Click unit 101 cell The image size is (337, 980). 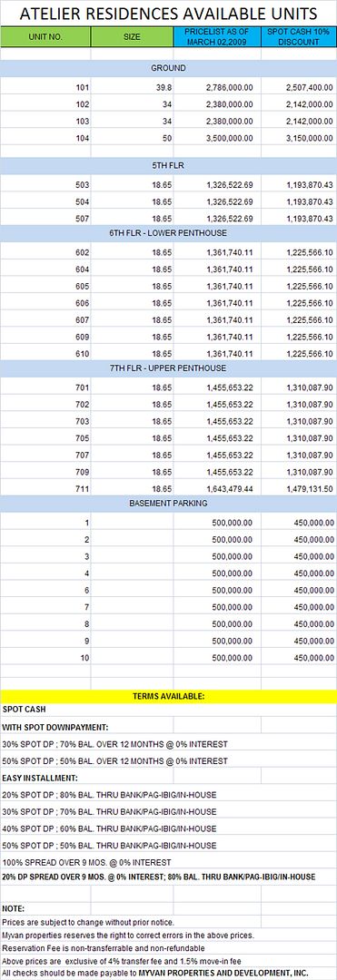(x=45, y=87)
